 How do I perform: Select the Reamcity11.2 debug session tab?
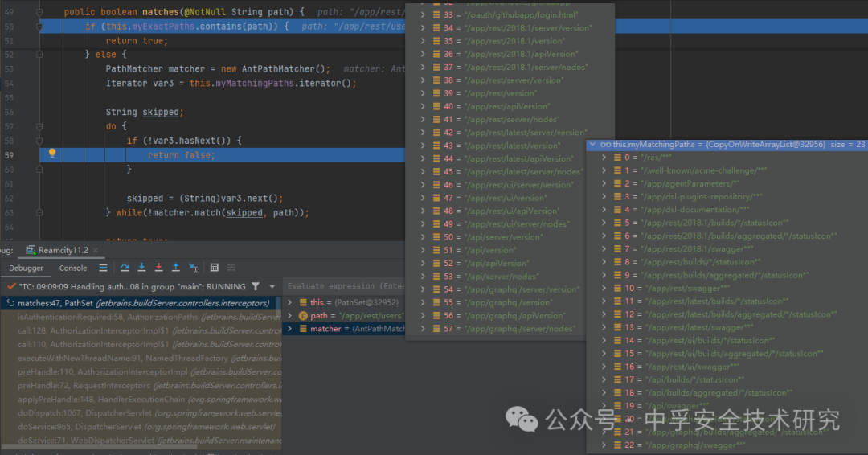tap(63, 250)
